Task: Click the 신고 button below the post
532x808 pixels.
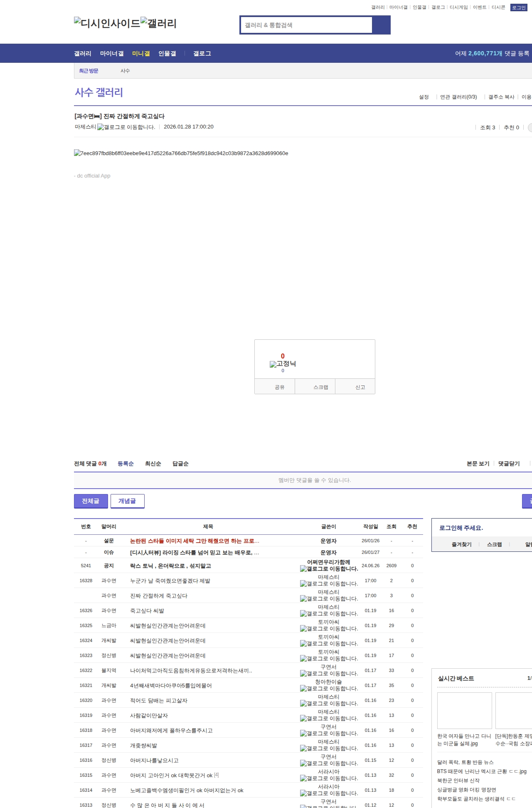Action: coord(360,387)
